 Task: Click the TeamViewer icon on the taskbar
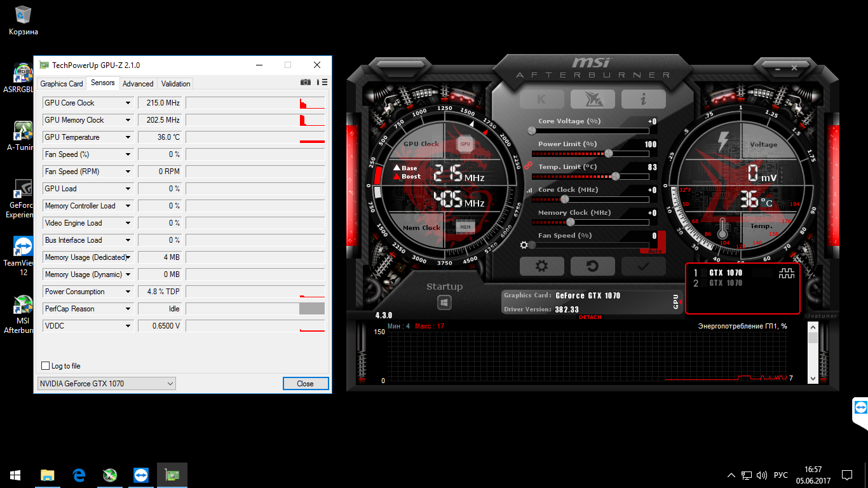141,475
